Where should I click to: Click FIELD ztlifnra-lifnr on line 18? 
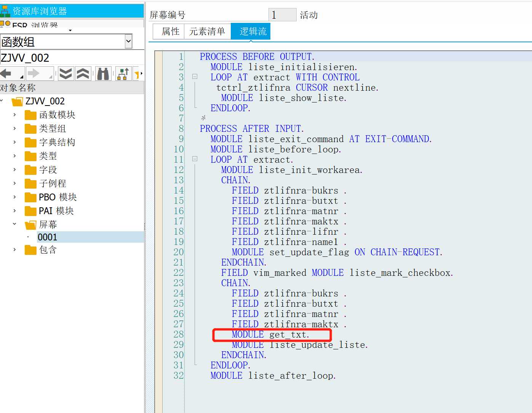[289, 231]
